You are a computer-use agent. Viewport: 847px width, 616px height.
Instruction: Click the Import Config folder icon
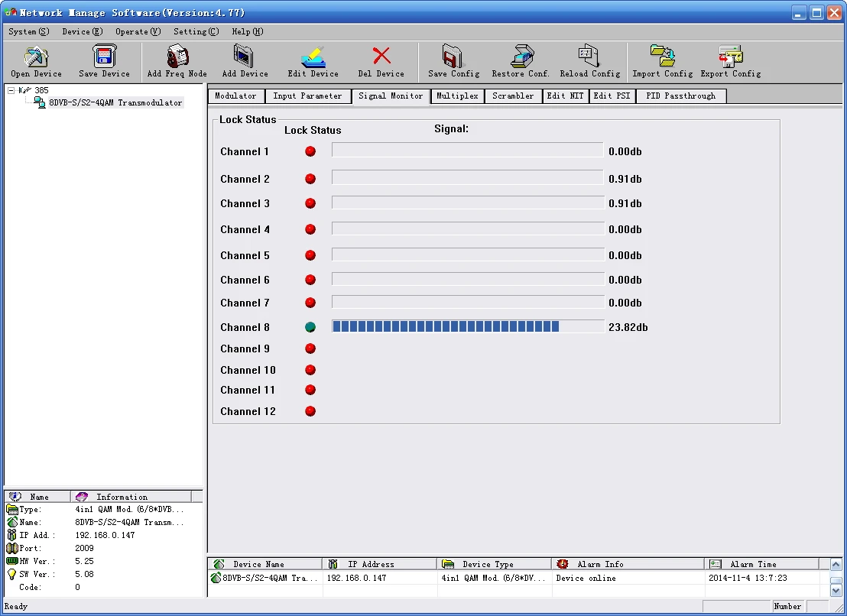(662, 58)
